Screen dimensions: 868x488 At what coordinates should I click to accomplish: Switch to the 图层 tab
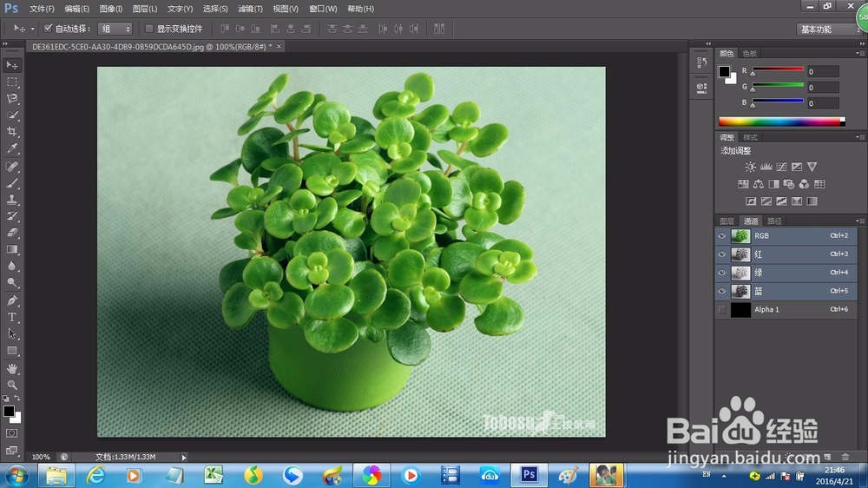727,221
